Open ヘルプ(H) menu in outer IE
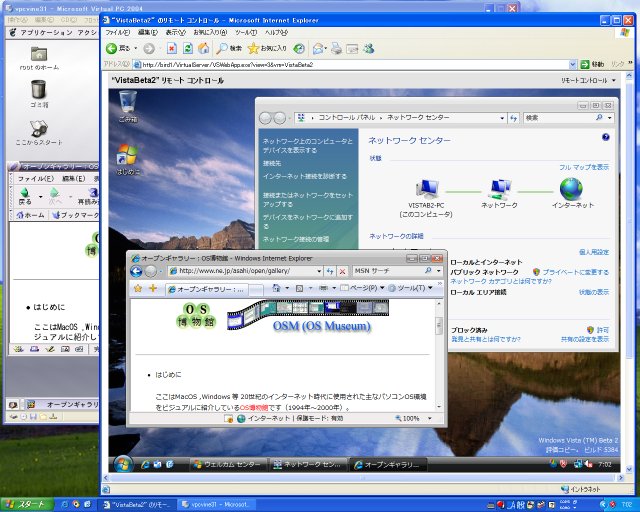This screenshot has width=640, height=512. click(276, 32)
